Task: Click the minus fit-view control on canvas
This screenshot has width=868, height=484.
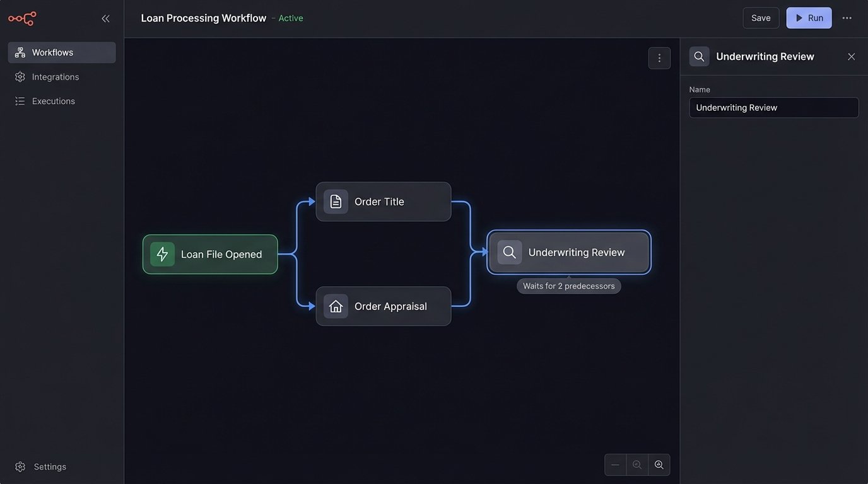Action: point(615,464)
